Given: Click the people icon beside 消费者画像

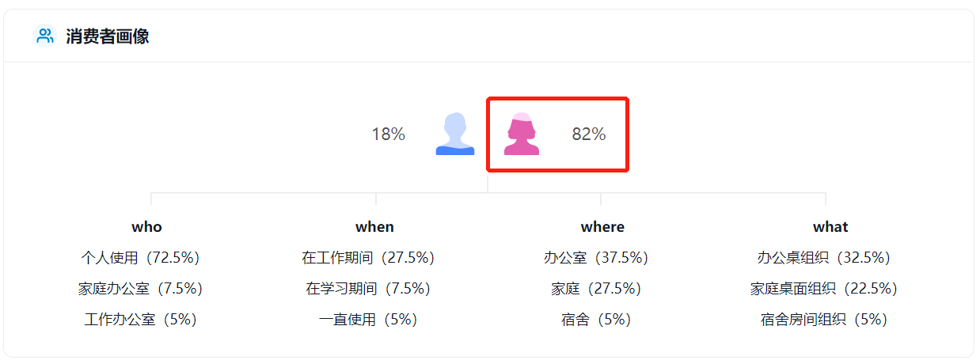Looking at the screenshot, I should click(x=45, y=36).
